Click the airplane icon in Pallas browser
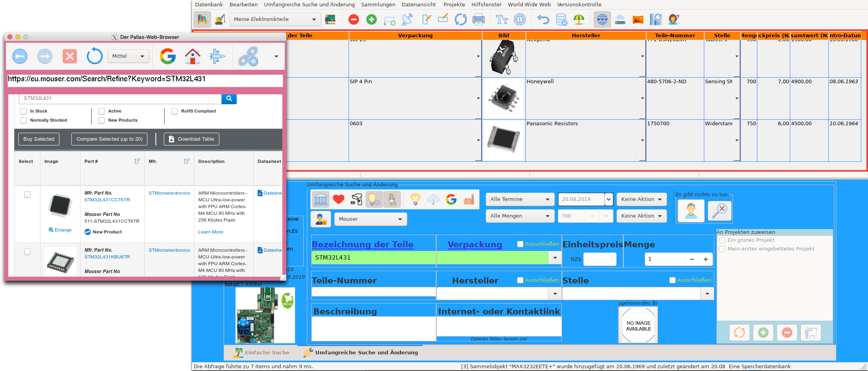 coord(217,56)
